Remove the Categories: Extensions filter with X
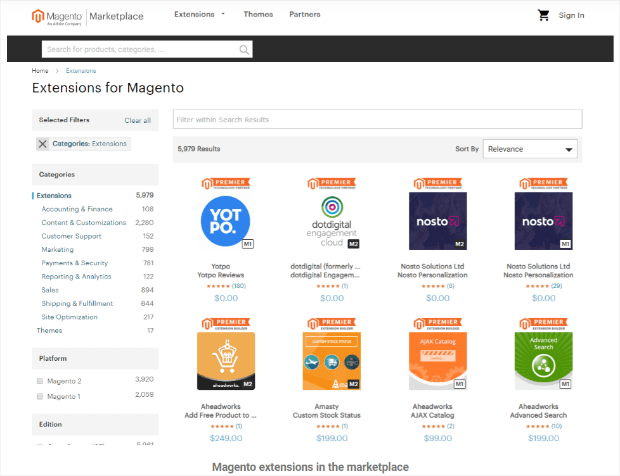Screen dimensions: 620x476 tap(43, 144)
